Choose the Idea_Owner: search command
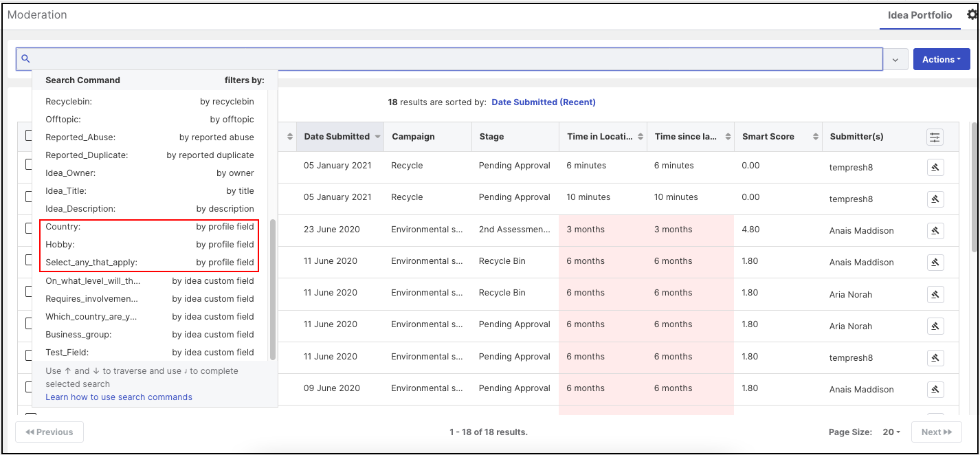Screen dimensions: 980x455 (150, 173)
